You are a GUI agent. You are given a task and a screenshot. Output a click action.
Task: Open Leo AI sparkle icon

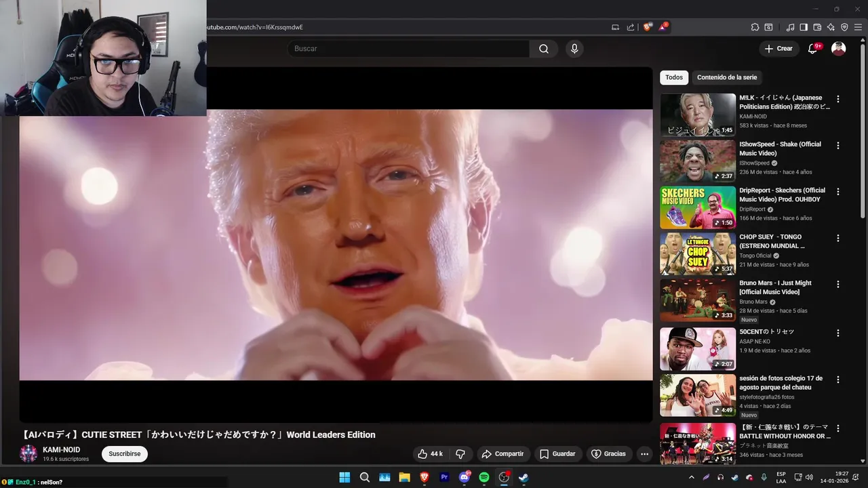point(831,27)
